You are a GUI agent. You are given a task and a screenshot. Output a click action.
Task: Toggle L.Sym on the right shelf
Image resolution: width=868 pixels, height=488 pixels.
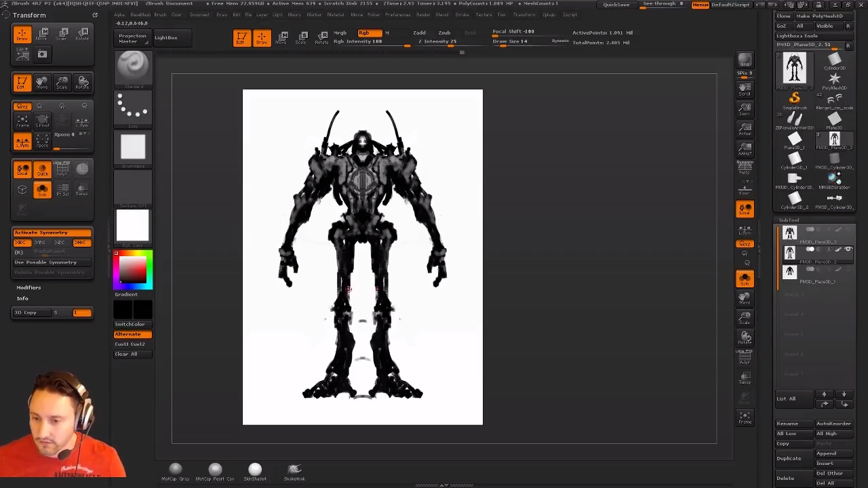tap(745, 230)
